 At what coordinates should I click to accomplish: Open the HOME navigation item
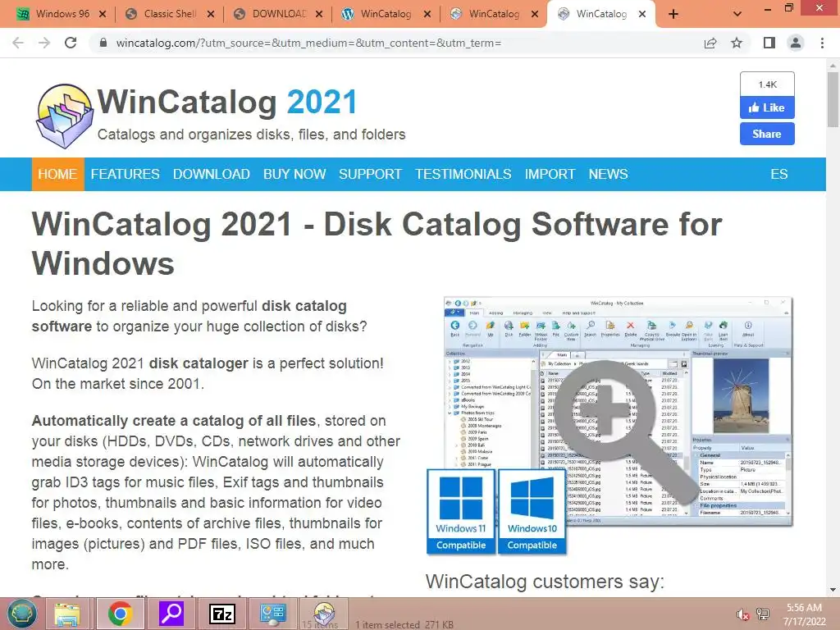coord(58,174)
